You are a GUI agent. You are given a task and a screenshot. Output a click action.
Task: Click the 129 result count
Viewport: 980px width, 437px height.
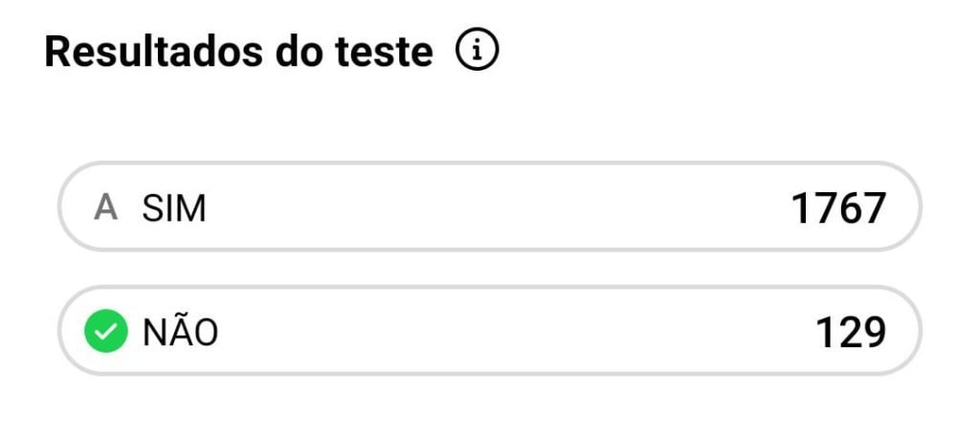pyautogui.click(x=850, y=332)
